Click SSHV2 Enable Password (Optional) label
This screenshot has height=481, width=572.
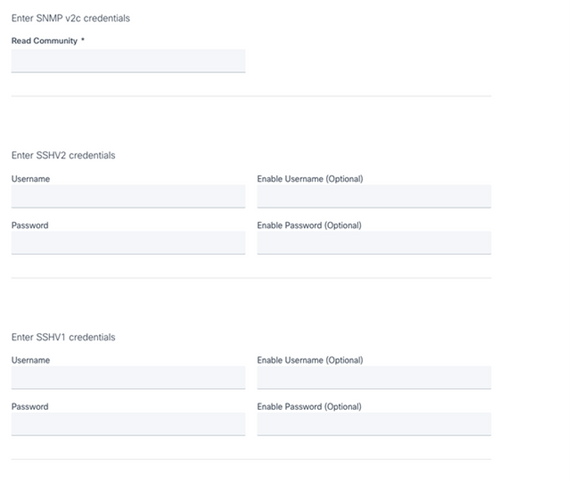point(309,225)
